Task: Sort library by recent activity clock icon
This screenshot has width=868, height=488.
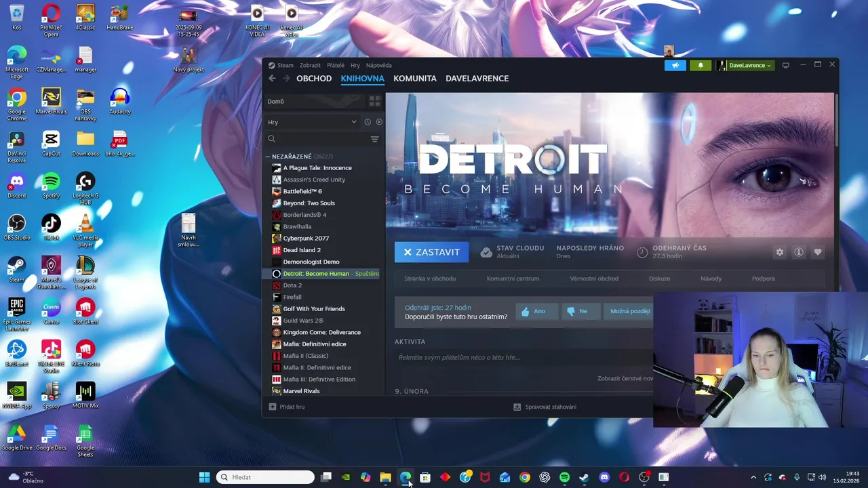Action: [368, 122]
